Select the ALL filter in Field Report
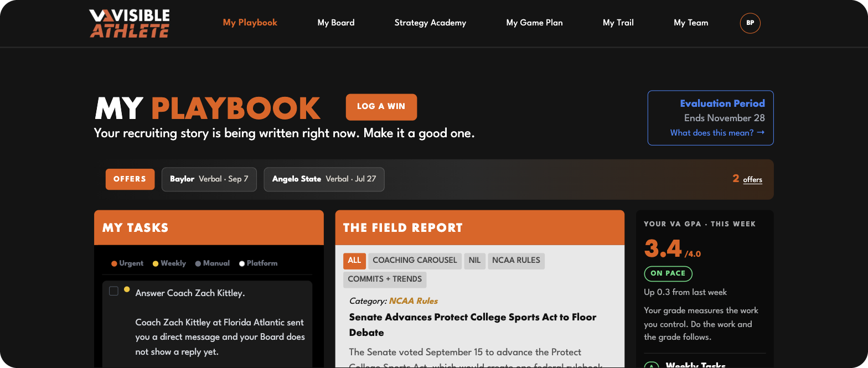The image size is (868, 368). tap(354, 261)
